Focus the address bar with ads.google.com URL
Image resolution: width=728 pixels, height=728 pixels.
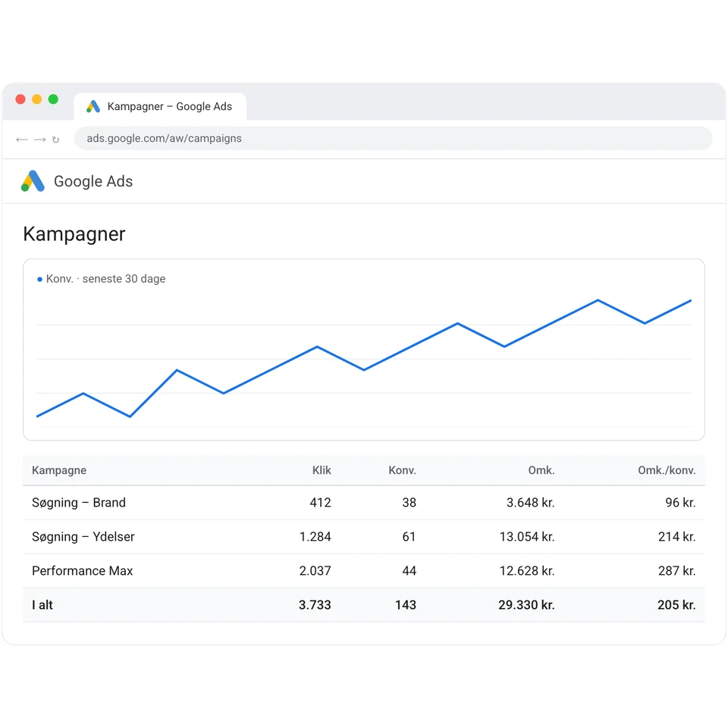point(393,138)
